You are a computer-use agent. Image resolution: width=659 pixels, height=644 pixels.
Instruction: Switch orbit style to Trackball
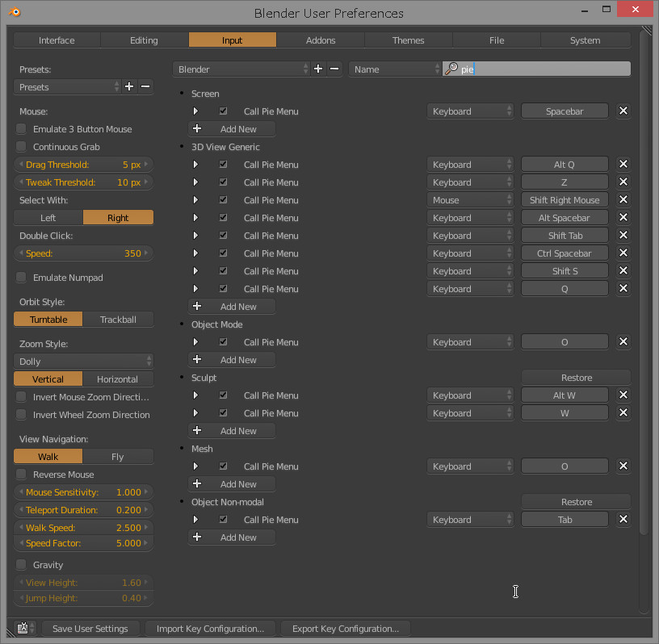118,320
